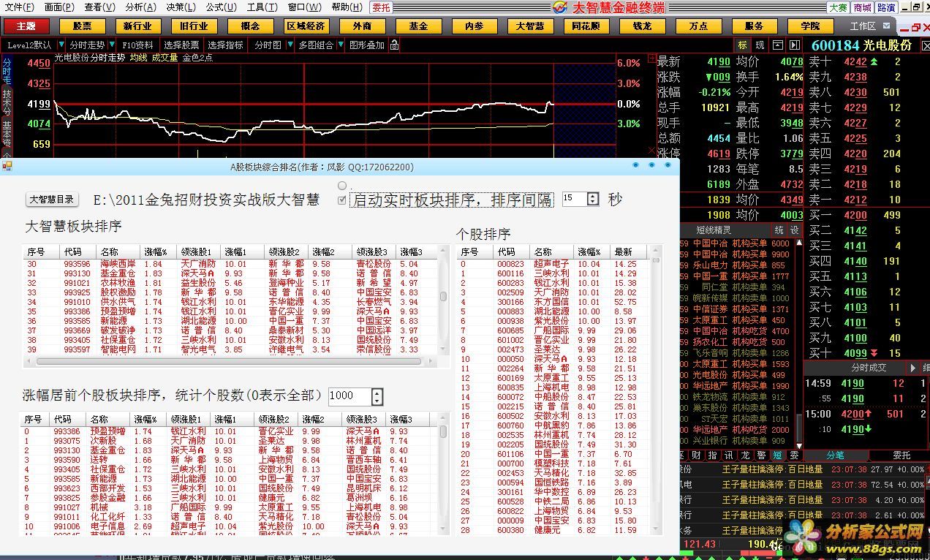Click the 区域经济 button
The height and width of the screenshot is (560, 930).
click(x=306, y=26)
